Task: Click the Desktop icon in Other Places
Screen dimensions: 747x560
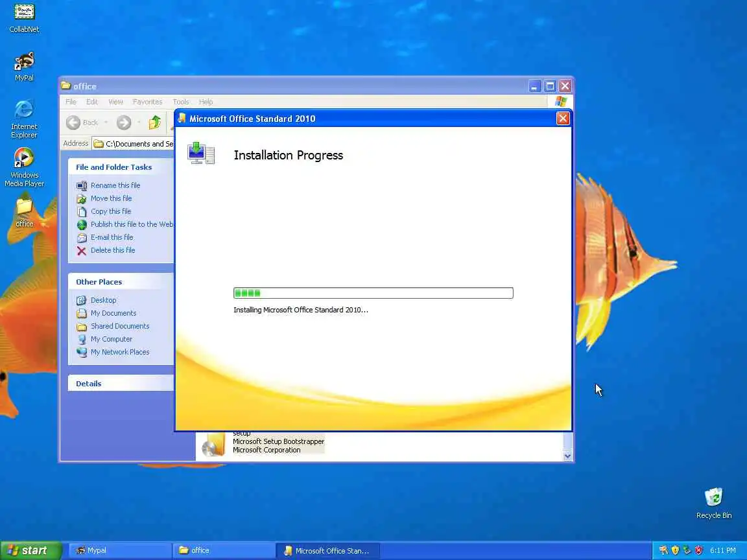Action: [x=82, y=300]
